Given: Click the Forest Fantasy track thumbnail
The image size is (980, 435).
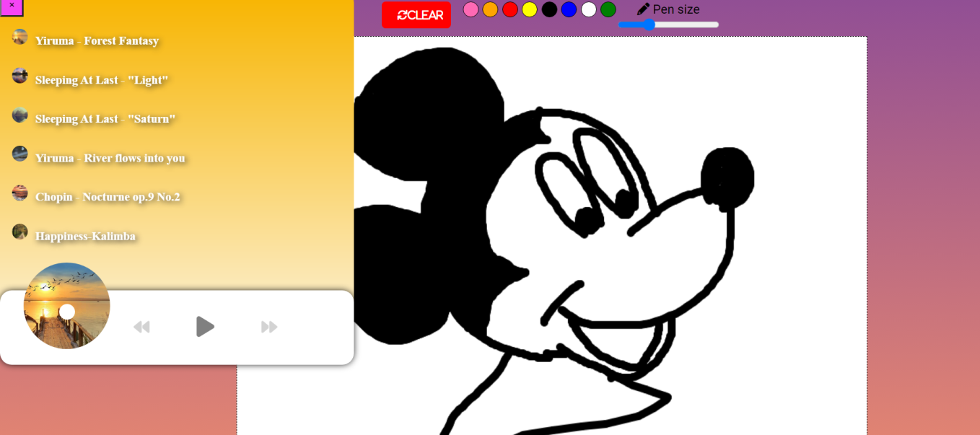Looking at the screenshot, I should coord(20,37).
